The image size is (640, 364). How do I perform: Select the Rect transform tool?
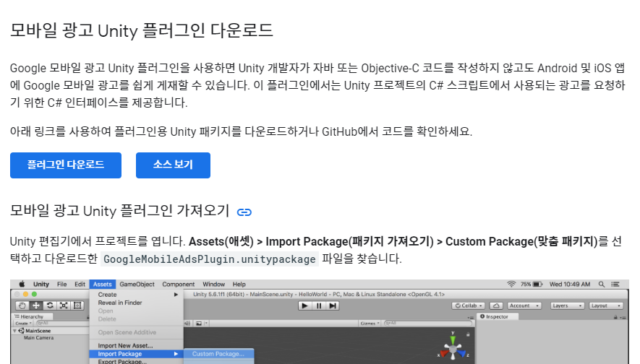77,305
